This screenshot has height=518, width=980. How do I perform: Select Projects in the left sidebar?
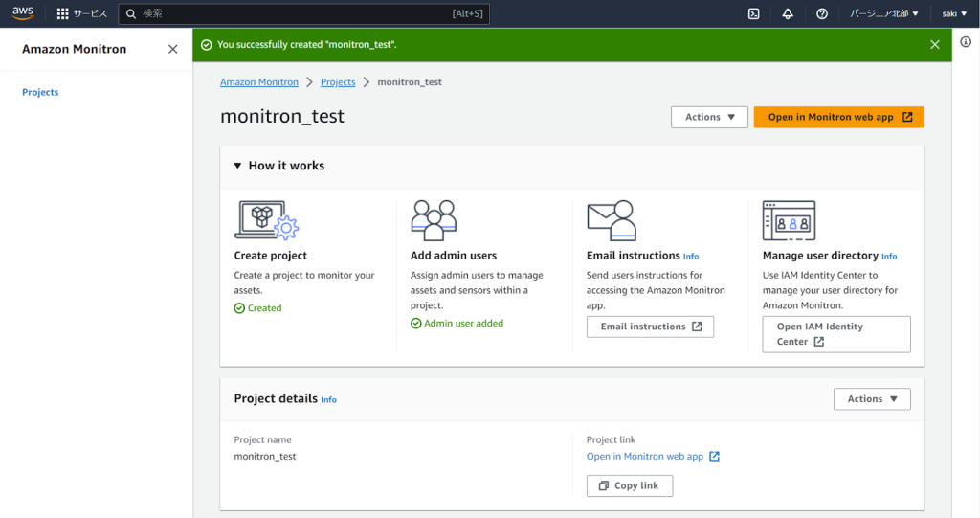click(40, 92)
